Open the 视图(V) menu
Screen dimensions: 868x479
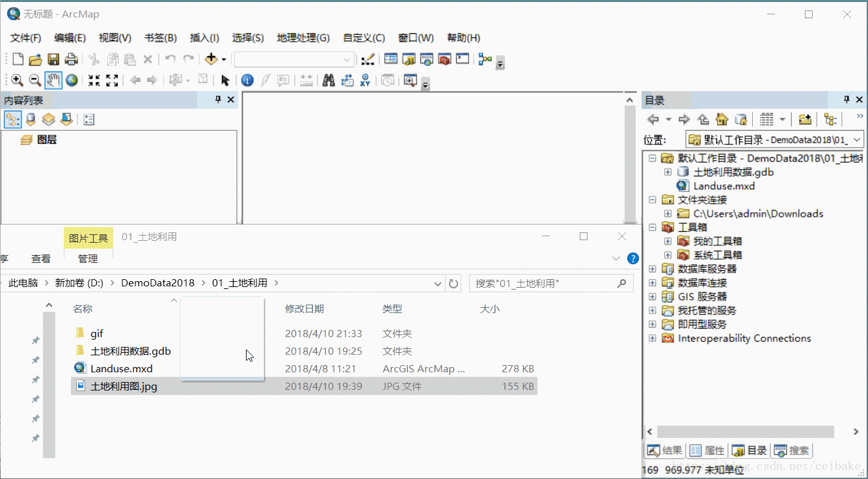click(x=115, y=38)
